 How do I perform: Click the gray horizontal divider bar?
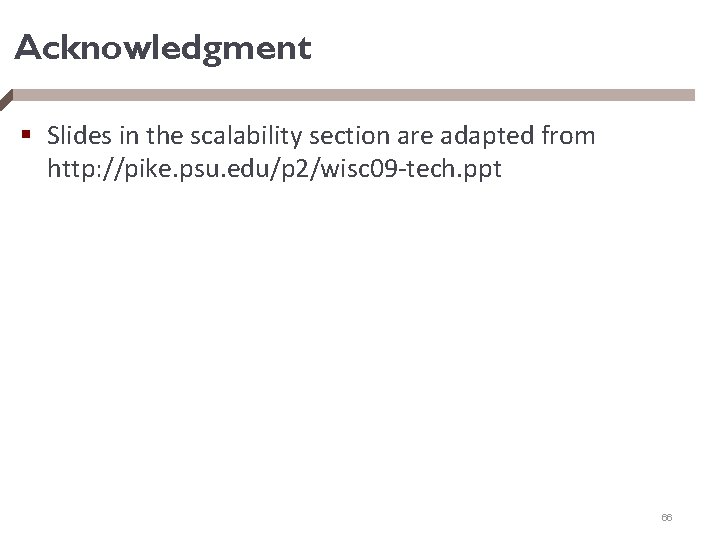pos(350,94)
